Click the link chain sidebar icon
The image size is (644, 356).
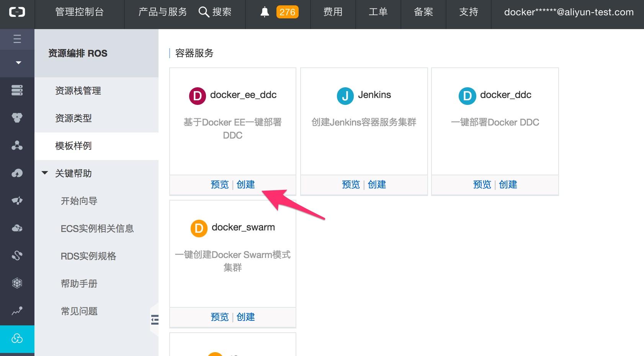[x=17, y=255]
